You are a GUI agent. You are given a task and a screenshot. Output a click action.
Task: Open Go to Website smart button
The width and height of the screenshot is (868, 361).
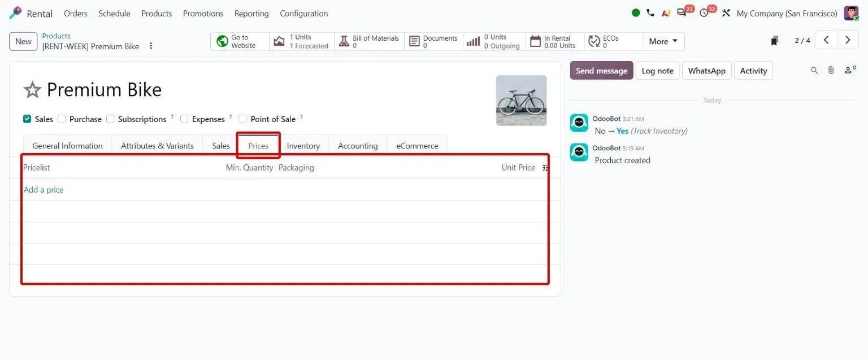(240, 41)
